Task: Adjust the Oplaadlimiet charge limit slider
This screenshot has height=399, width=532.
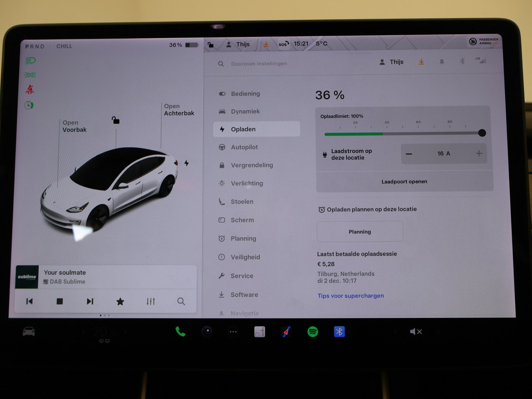Action: [x=482, y=133]
